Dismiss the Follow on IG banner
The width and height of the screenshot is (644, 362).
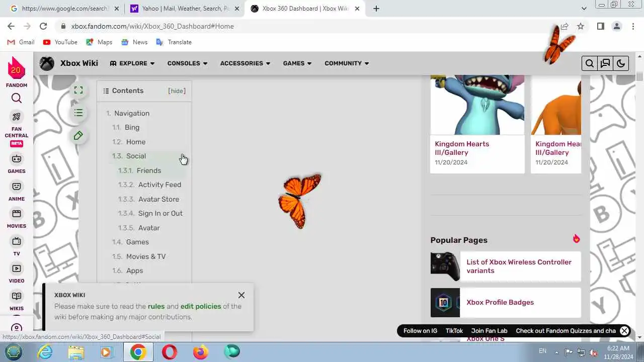624,331
